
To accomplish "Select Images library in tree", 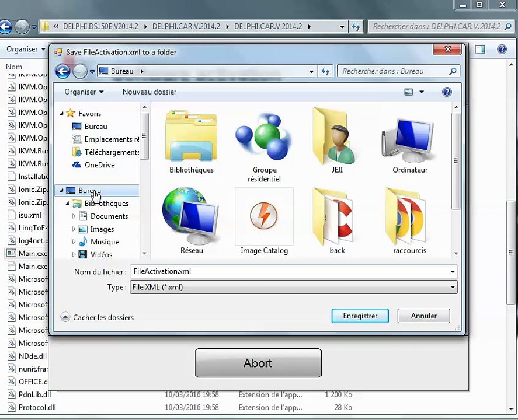I will 96,229.
